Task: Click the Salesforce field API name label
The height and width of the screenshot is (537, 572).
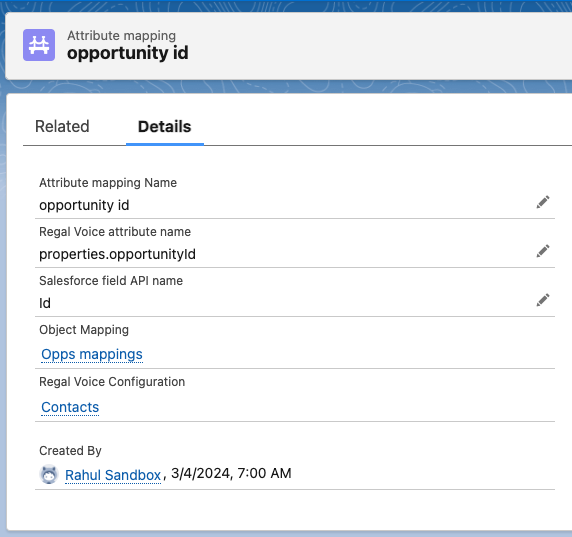Action: (111, 281)
